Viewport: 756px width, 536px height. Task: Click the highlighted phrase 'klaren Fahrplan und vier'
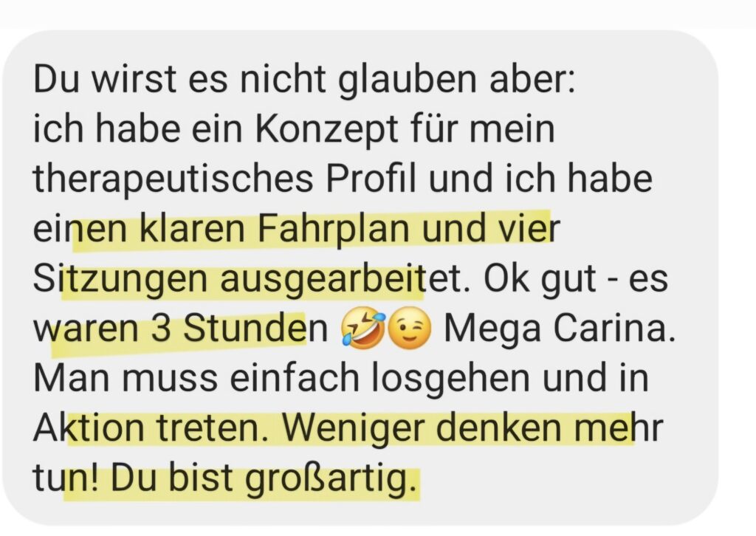(x=349, y=229)
